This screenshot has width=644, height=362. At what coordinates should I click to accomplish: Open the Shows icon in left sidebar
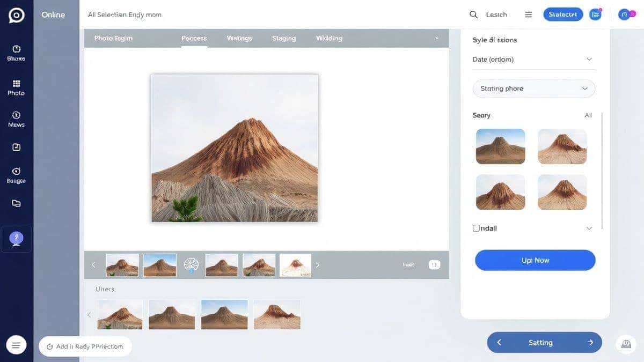pyautogui.click(x=16, y=49)
